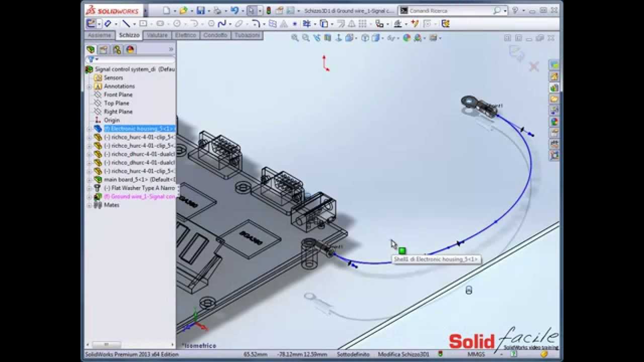The height and width of the screenshot is (362, 644).
Task: Expand the Flat Washer Type A node
Action: 90,188
